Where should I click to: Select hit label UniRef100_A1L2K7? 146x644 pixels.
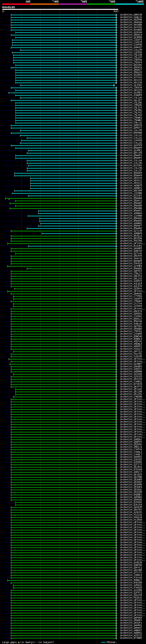(131, 100)
